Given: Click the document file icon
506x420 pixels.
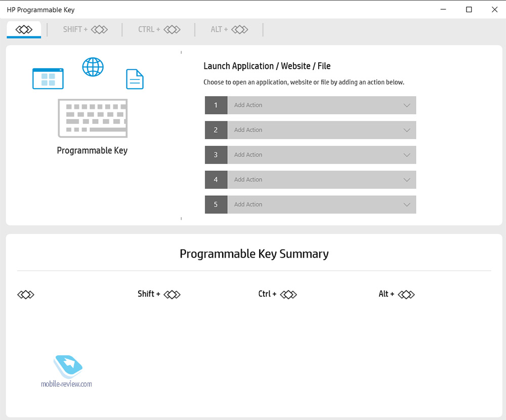Looking at the screenshot, I should (x=135, y=79).
